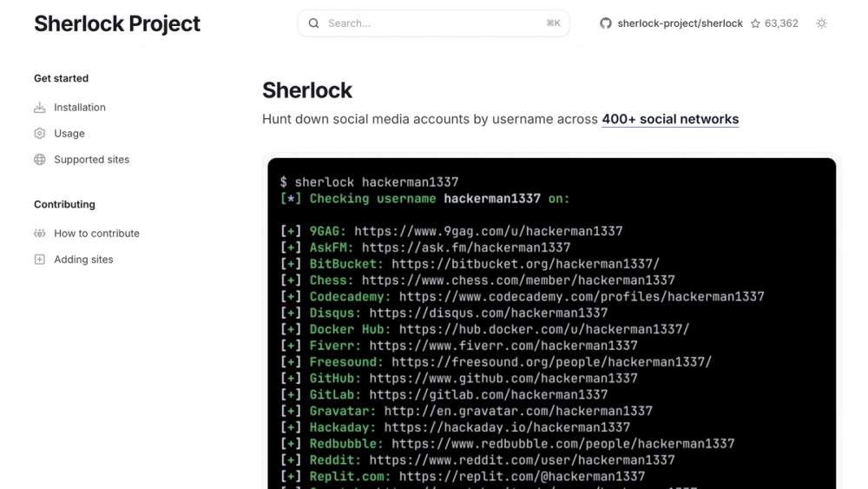Click the Contributing section heading

click(x=64, y=204)
